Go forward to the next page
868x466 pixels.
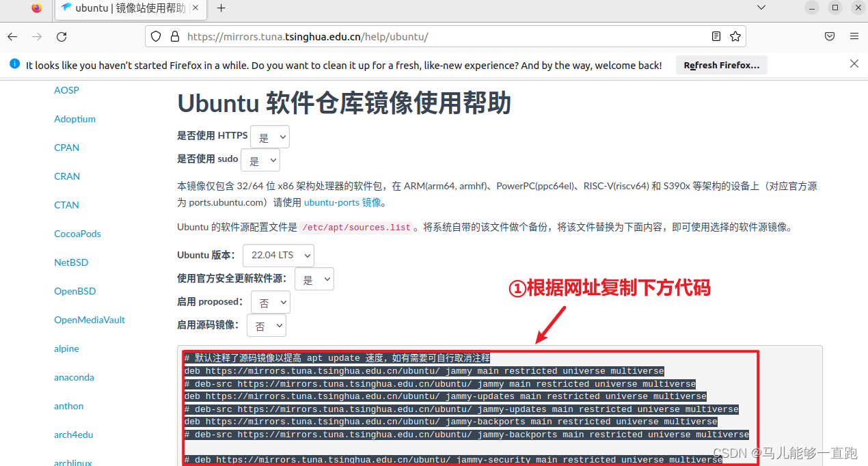pos(37,36)
